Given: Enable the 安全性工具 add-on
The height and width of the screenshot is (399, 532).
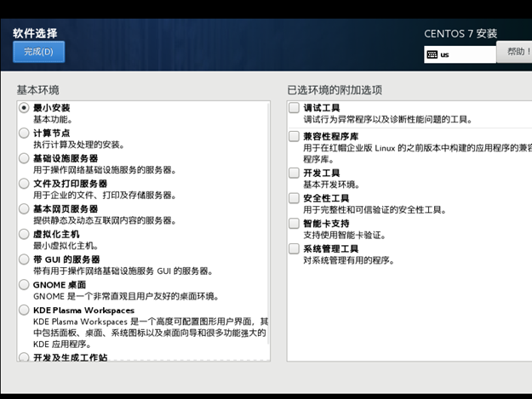Looking at the screenshot, I should 294,198.
